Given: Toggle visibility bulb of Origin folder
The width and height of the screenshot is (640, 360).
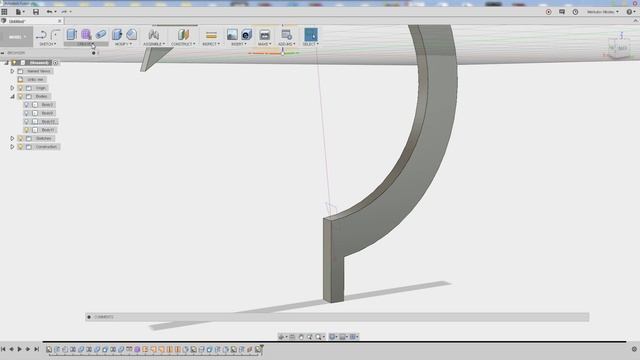Looking at the screenshot, I should tap(20, 88).
